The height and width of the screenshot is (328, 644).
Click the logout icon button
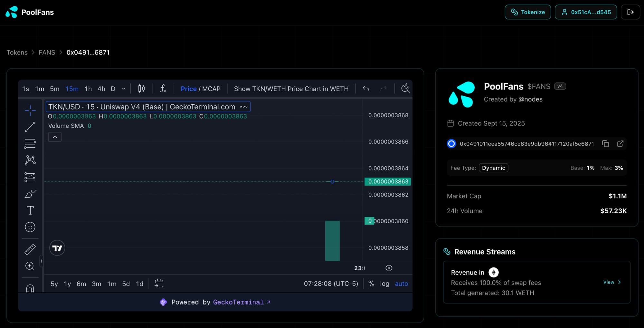630,12
